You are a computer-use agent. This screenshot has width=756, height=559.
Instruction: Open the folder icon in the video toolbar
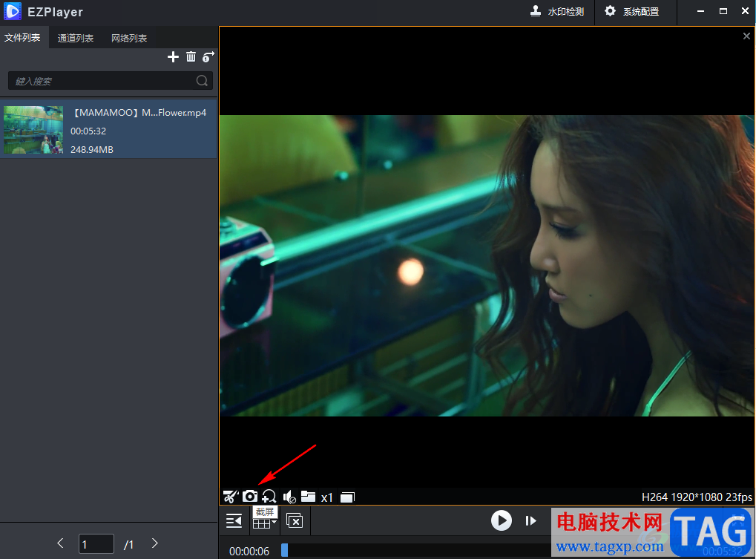click(308, 497)
